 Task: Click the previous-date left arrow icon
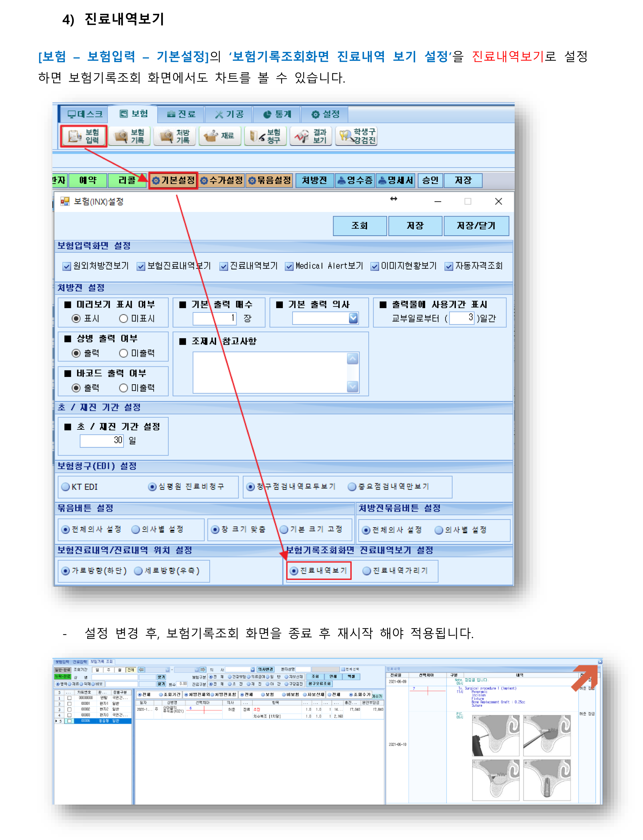141,670
